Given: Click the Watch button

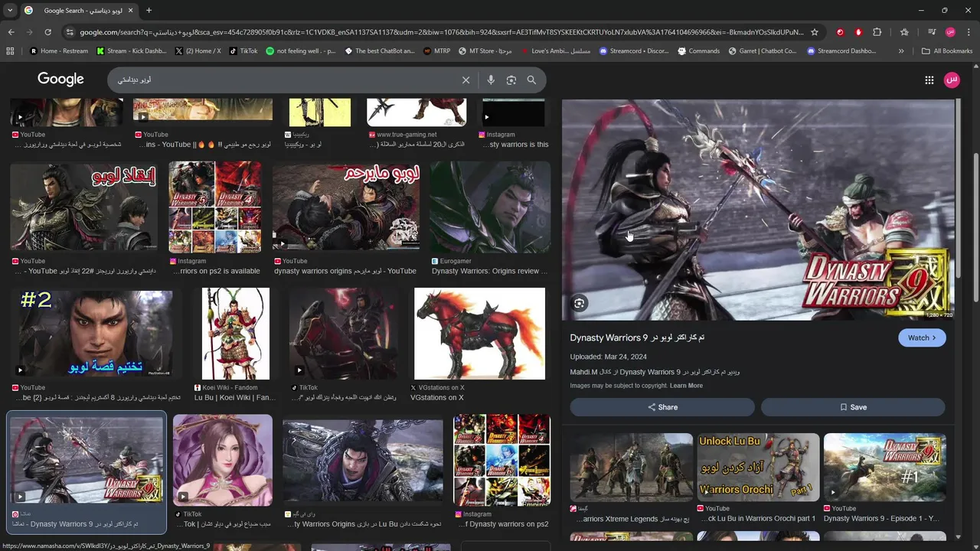Looking at the screenshot, I should (x=922, y=337).
